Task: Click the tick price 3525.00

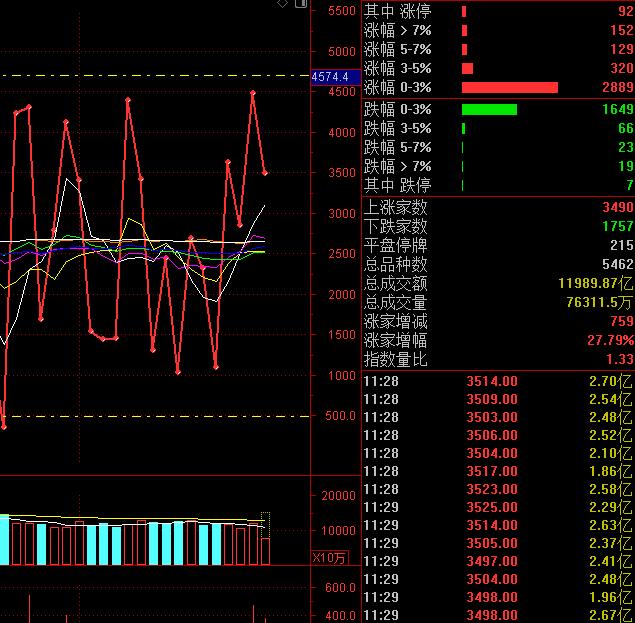Action: coord(492,507)
